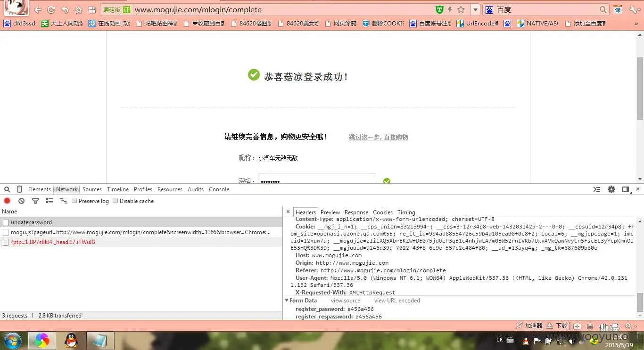
Task: Close the request details pane
Action: click(x=288, y=212)
